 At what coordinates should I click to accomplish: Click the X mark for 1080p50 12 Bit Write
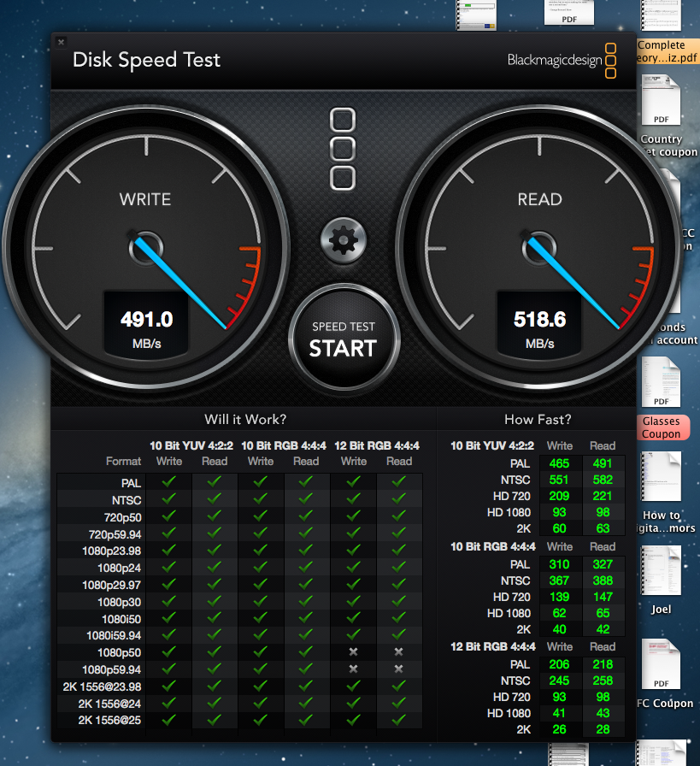coord(354,652)
